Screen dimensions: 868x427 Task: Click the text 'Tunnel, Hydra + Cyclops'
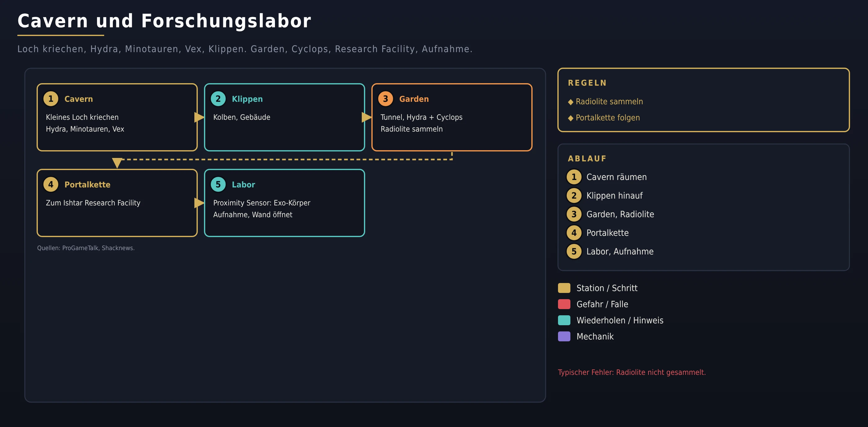click(421, 117)
